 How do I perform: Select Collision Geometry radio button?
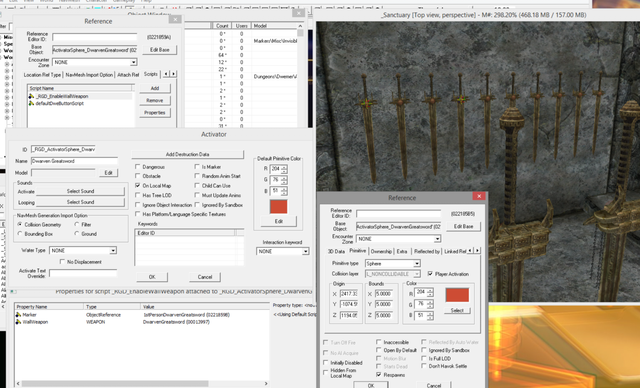point(20,224)
